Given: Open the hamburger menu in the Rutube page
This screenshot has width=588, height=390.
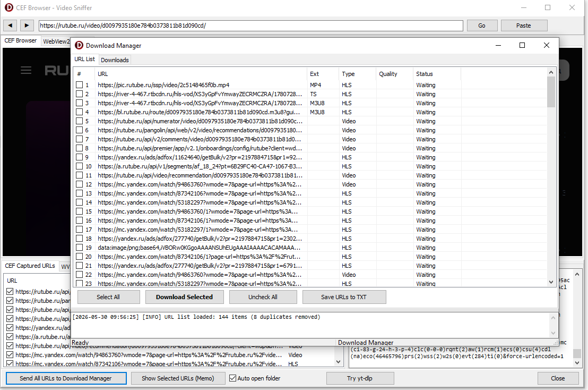Looking at the screenshot, I should [x=26, y=70].
